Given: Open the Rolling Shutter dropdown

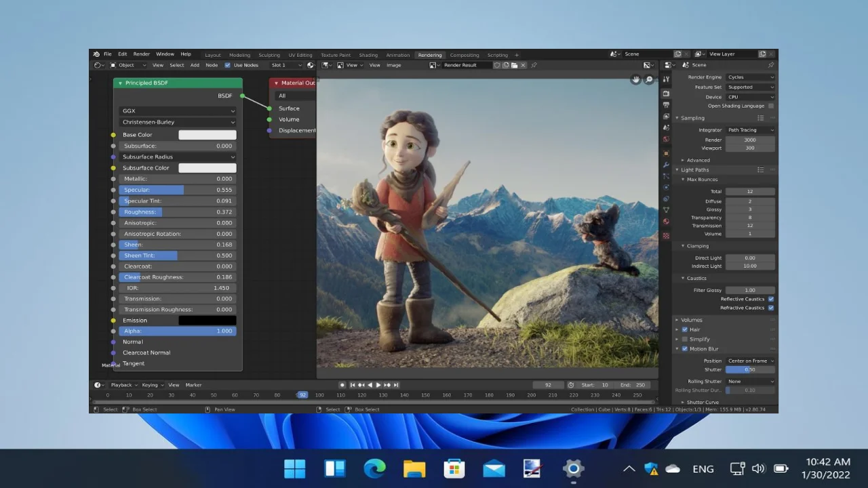Looking at the screenshot, I should click(750, 382).
